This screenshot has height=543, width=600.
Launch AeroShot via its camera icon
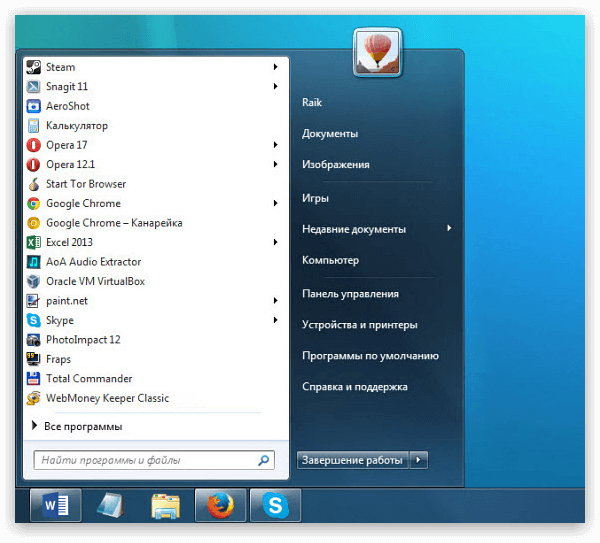pos(34,106)
